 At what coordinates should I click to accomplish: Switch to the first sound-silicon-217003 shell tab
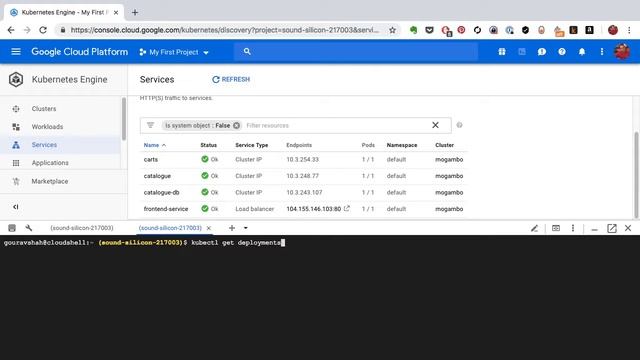(82, 228)
